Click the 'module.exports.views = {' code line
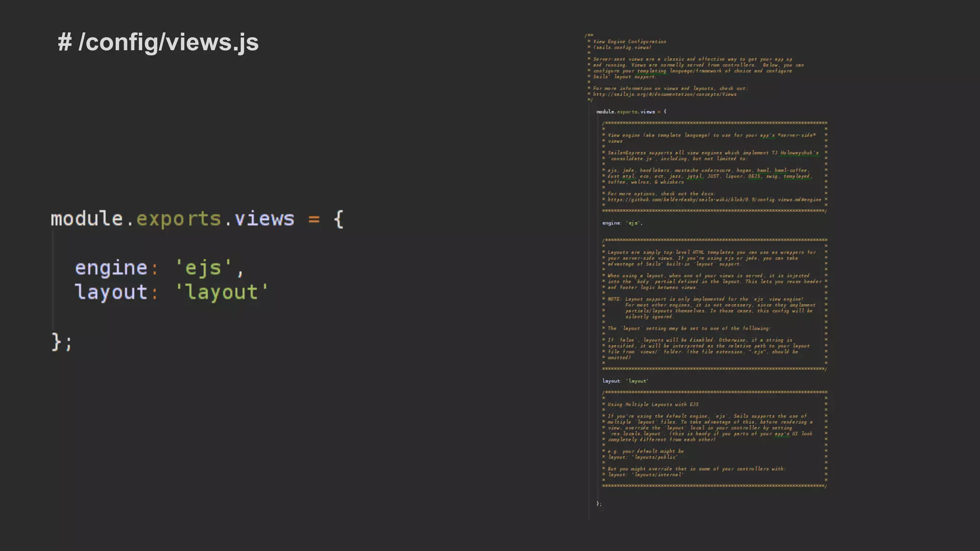The height and width of the screenshot is (551, 980). pos(197,219)
